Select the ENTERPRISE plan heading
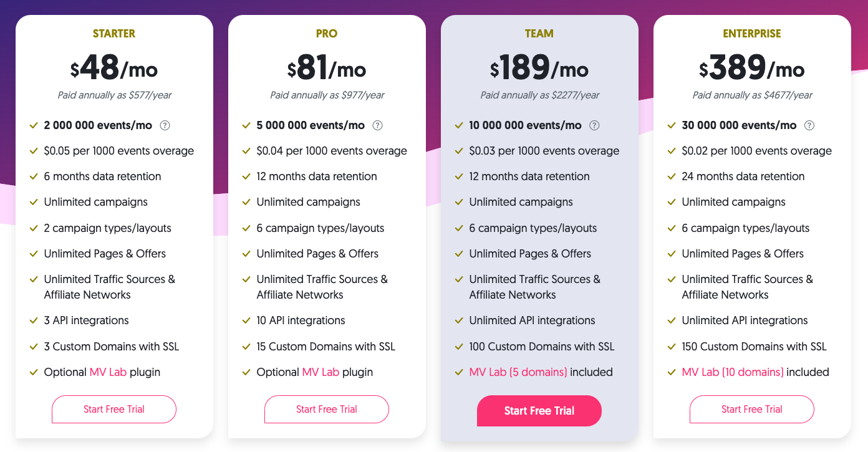Image resolution: width=868 pixels, height=452 pixels. [x=752, y=34]
